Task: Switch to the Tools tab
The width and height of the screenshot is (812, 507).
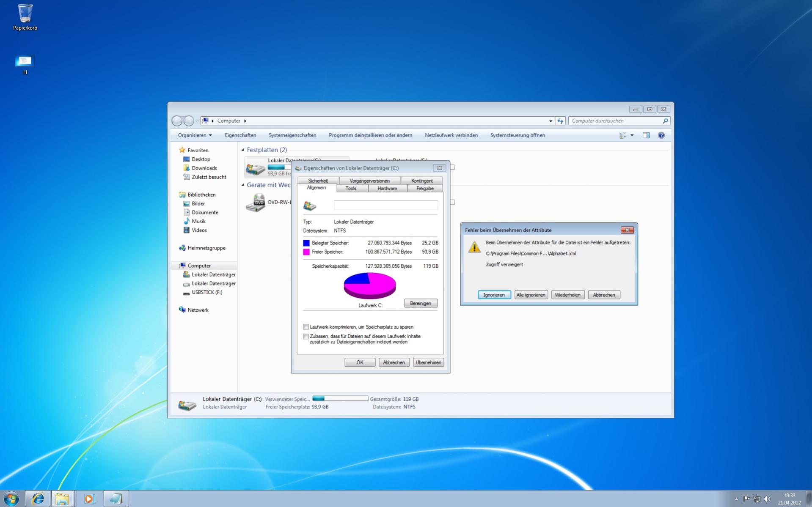Action: point(351,189)
